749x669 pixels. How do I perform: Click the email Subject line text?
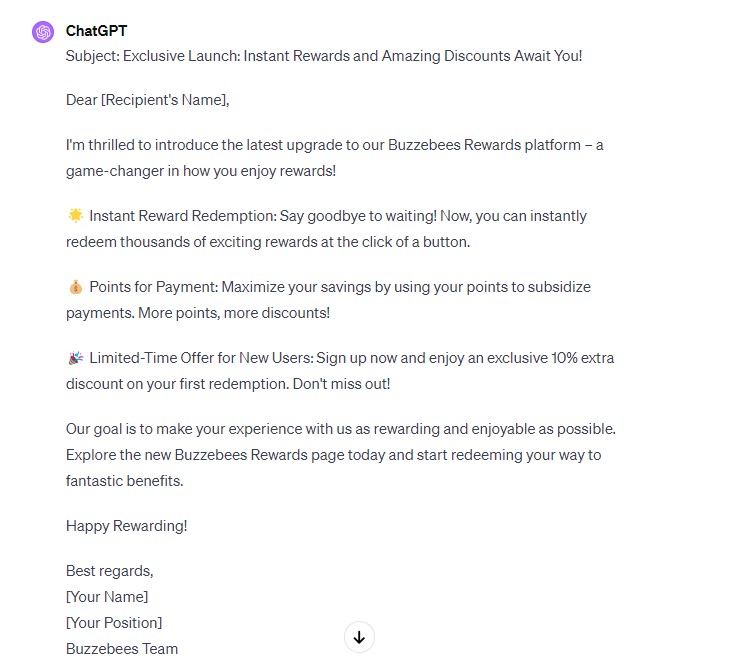coord(324,56)
